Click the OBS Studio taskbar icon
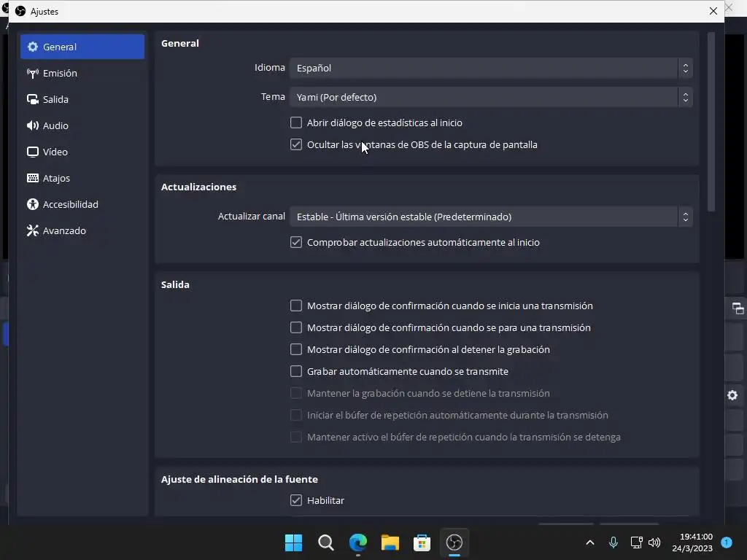 [454, 542]
